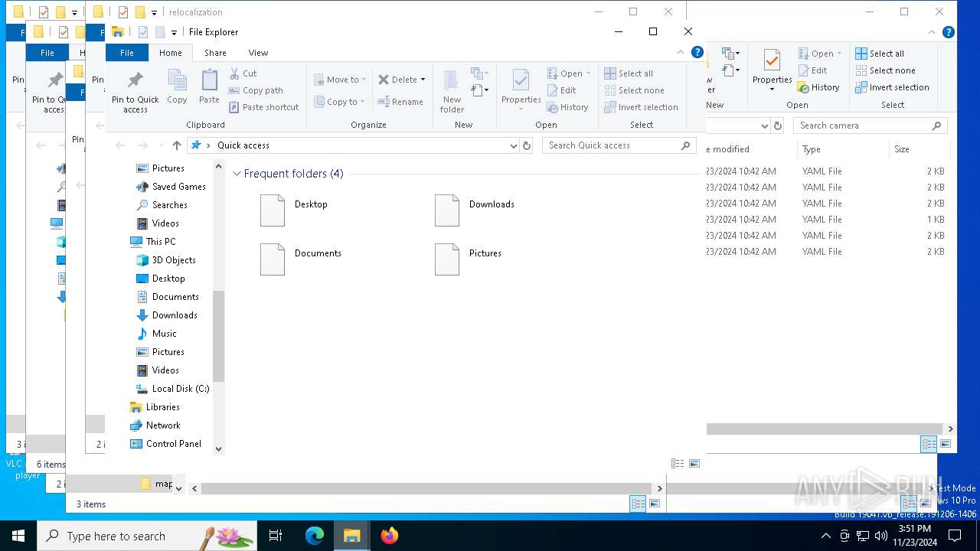Click the Task View taskbar button

coord(276,536)
